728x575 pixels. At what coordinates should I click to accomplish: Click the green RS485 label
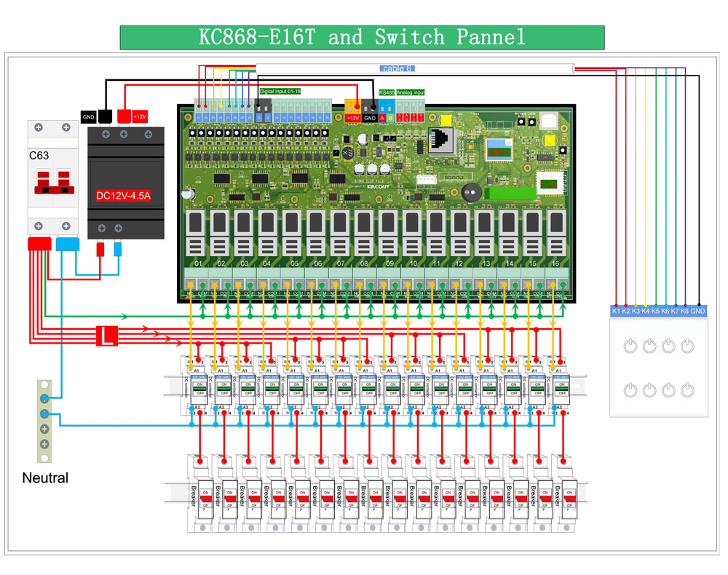pos(387,92)
